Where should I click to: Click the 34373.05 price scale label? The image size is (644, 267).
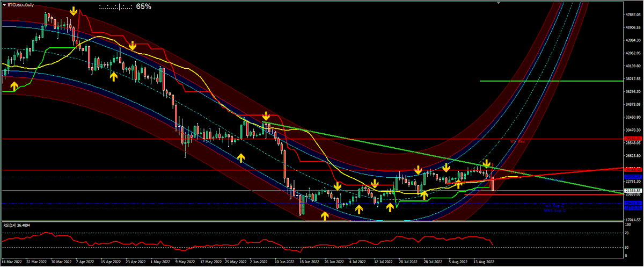(633, 105)
